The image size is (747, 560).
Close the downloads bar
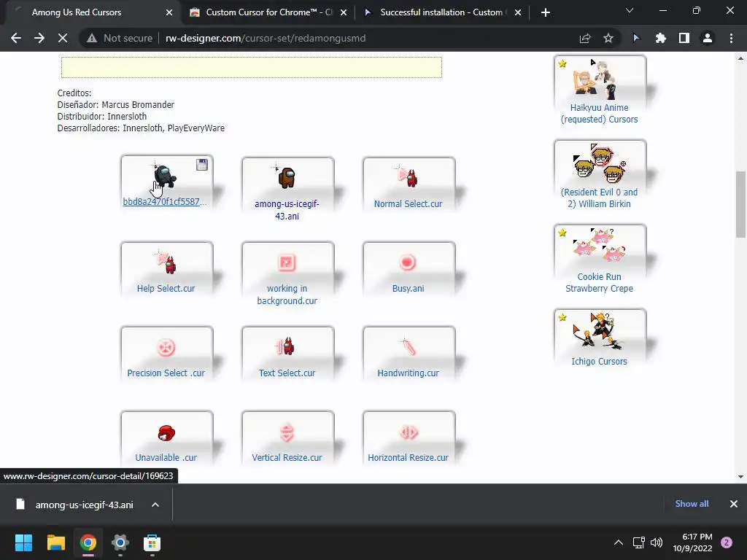pyautogui.click(x=734, y=504)
